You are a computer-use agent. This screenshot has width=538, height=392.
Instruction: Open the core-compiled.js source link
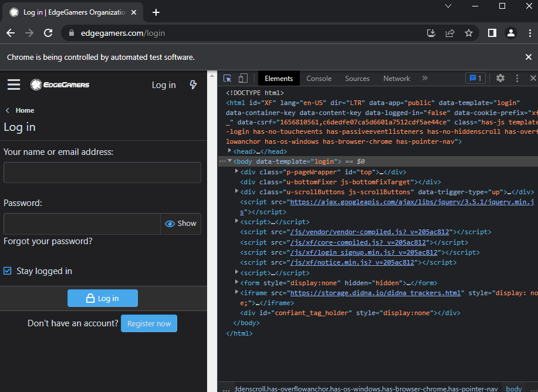[358, 242]
